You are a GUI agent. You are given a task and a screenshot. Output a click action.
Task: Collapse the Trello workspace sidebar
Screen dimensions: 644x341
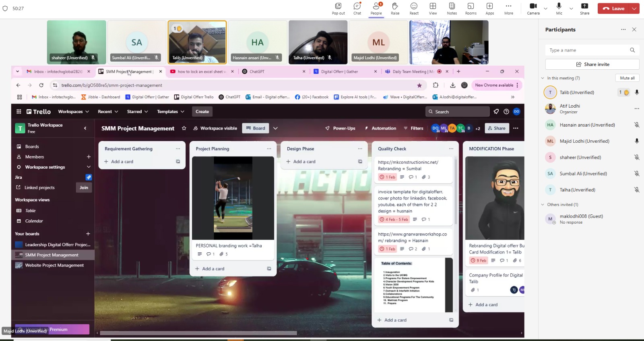85,128
